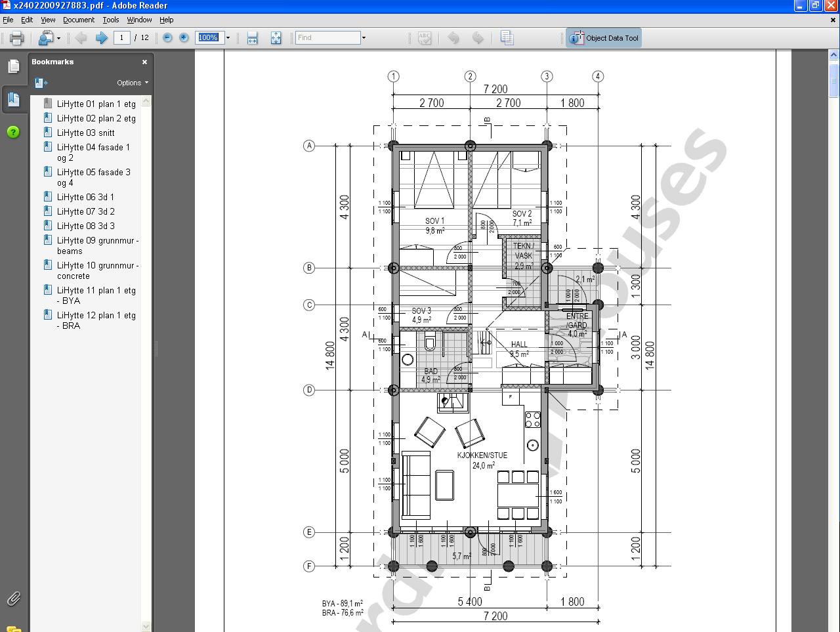
Task: Click the green help question-mark icon
Action: tap(13, 132)
